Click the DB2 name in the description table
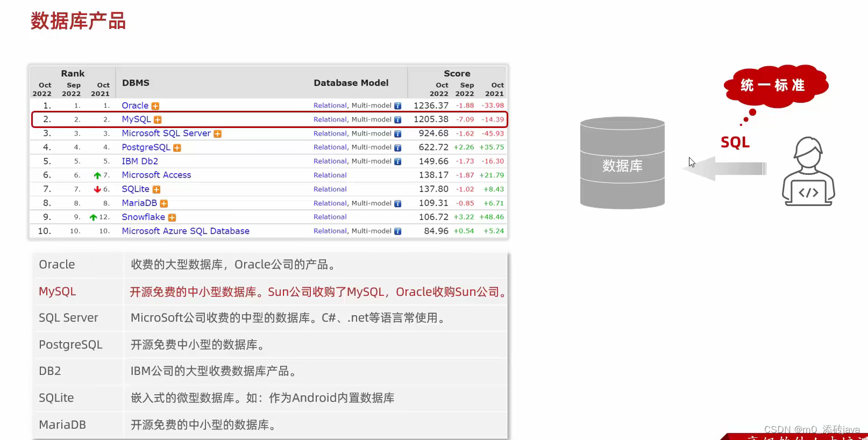 (x=50, y=371)
